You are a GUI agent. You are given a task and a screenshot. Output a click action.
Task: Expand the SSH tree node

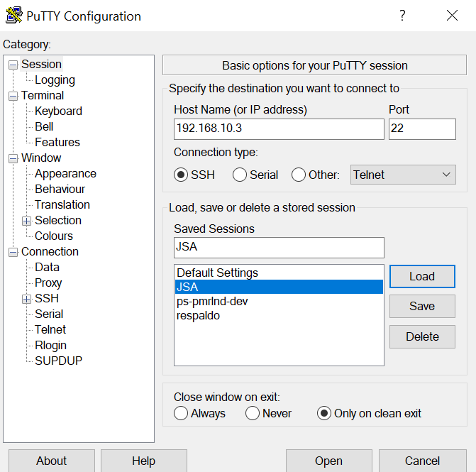(27, 299)
